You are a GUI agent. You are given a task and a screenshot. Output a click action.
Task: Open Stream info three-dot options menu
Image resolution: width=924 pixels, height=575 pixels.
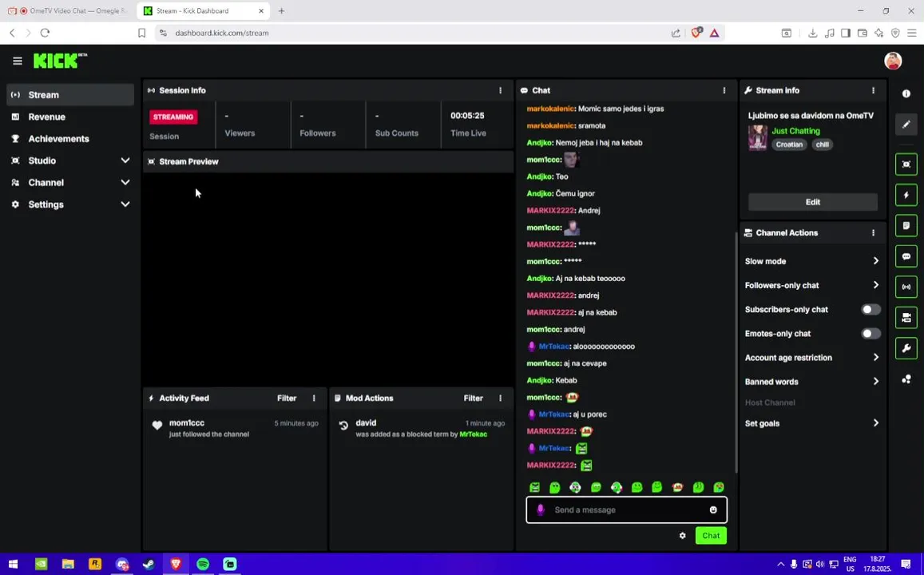tap(874, 90)
